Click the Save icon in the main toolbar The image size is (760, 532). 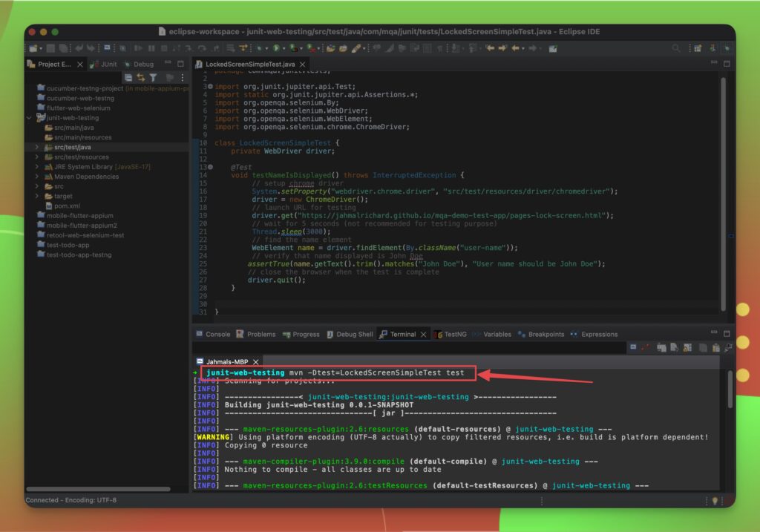50,48
